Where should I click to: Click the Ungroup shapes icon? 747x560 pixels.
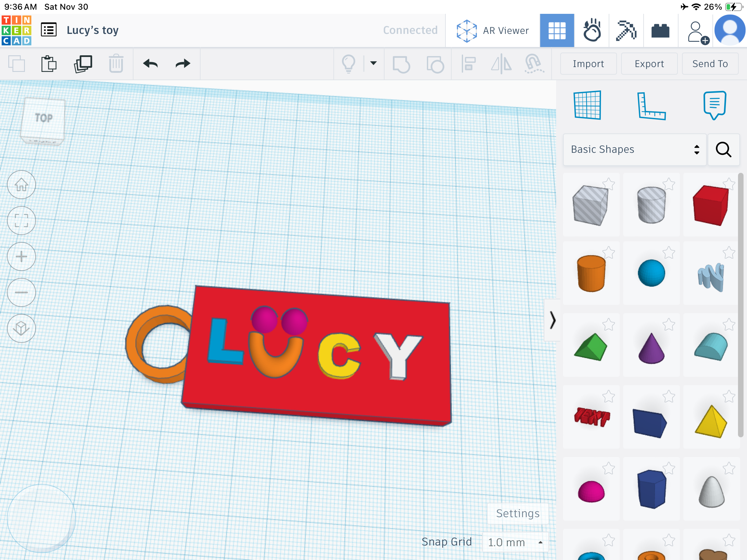pos(435,64)
